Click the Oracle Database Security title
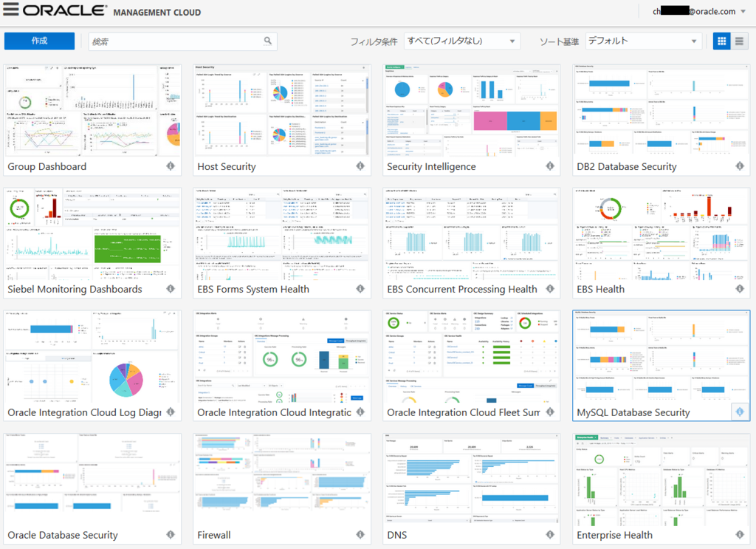 pos(63,535)
